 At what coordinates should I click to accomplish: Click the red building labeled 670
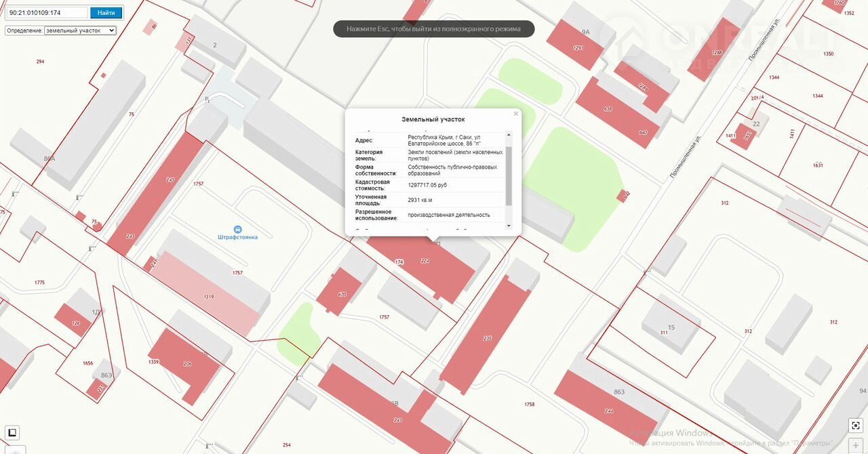click(x=340, y=291)
